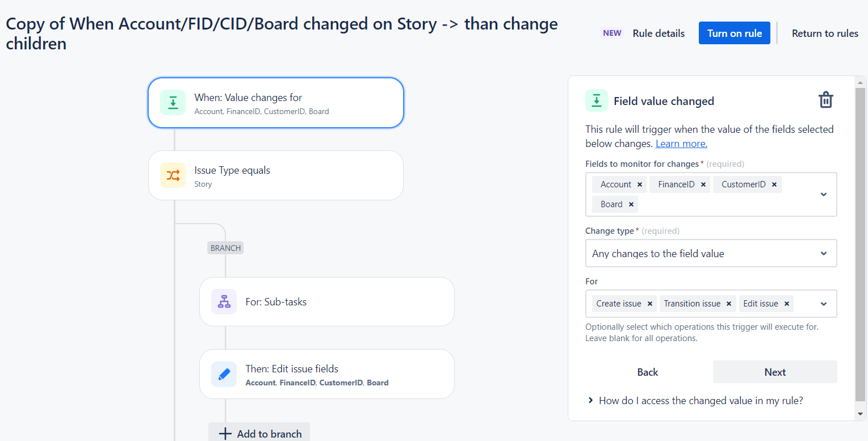Remove the Create issue operation tag
The height and width of the screenshot is (441, 868).
coord(650,304)
